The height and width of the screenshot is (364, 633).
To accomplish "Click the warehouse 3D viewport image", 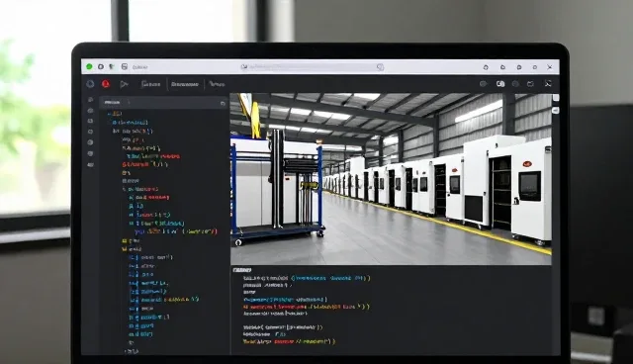I will coord(391,179).
